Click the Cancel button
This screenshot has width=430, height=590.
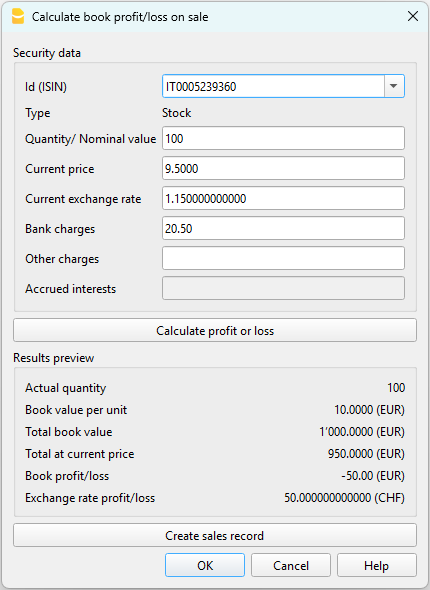click(x=291, y=565)
